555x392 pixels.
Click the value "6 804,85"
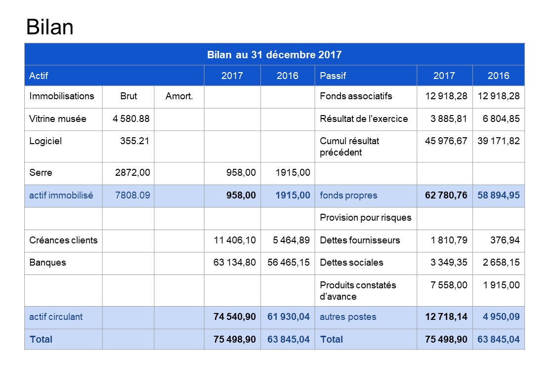coord(501,119)
